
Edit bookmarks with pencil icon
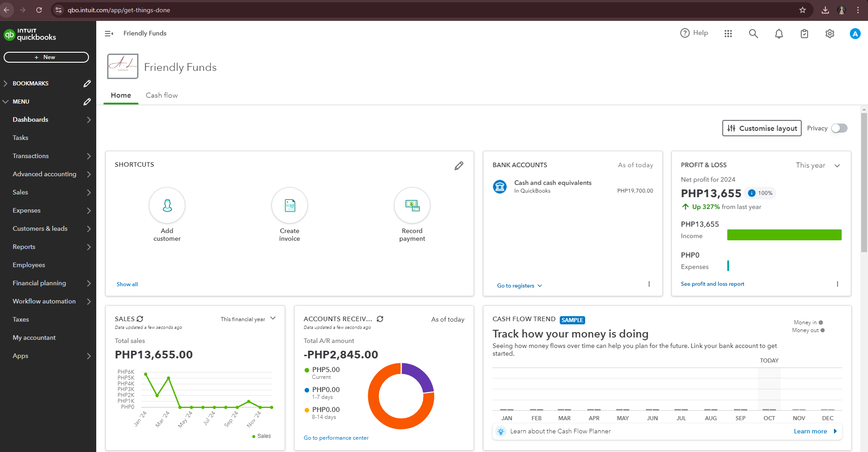click(87, 84)
